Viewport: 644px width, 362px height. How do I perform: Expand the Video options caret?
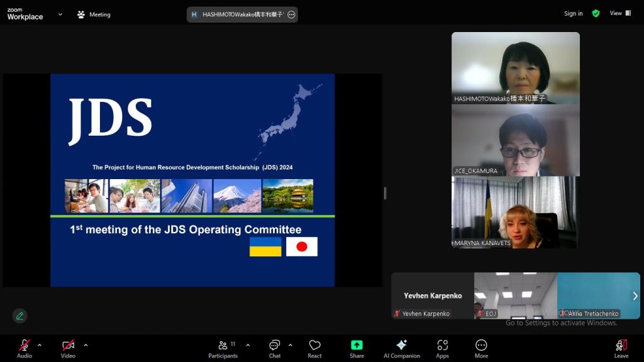[x=86, y=345]
